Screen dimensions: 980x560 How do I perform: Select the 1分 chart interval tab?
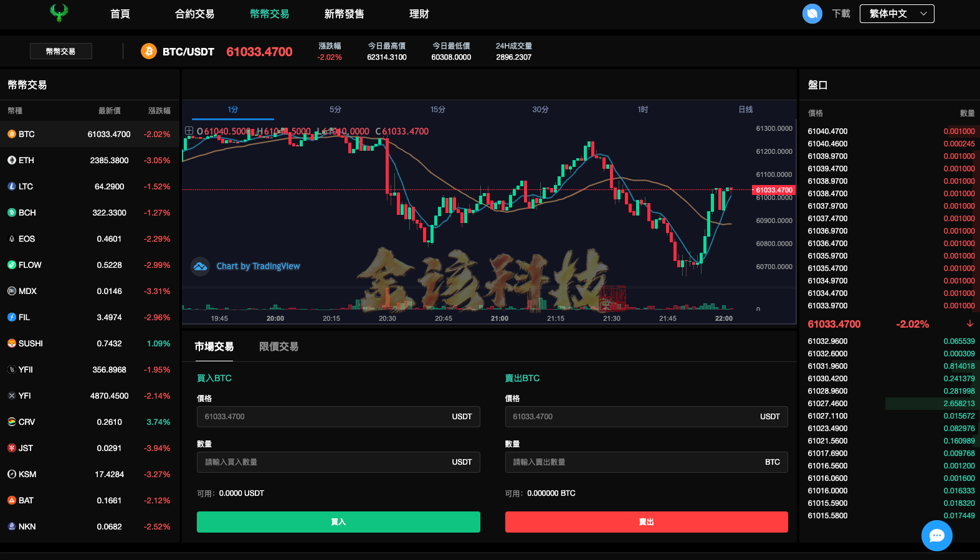pos(233,110)
